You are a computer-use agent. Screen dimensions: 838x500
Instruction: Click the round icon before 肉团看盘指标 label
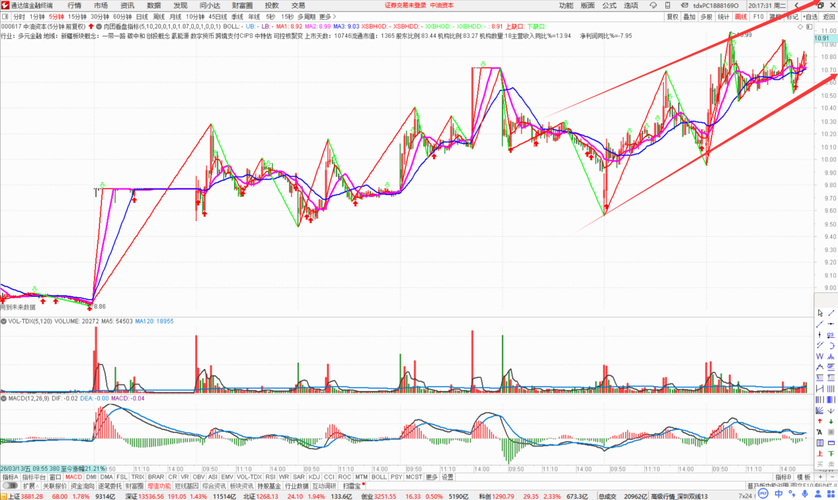tap(99, 26)
